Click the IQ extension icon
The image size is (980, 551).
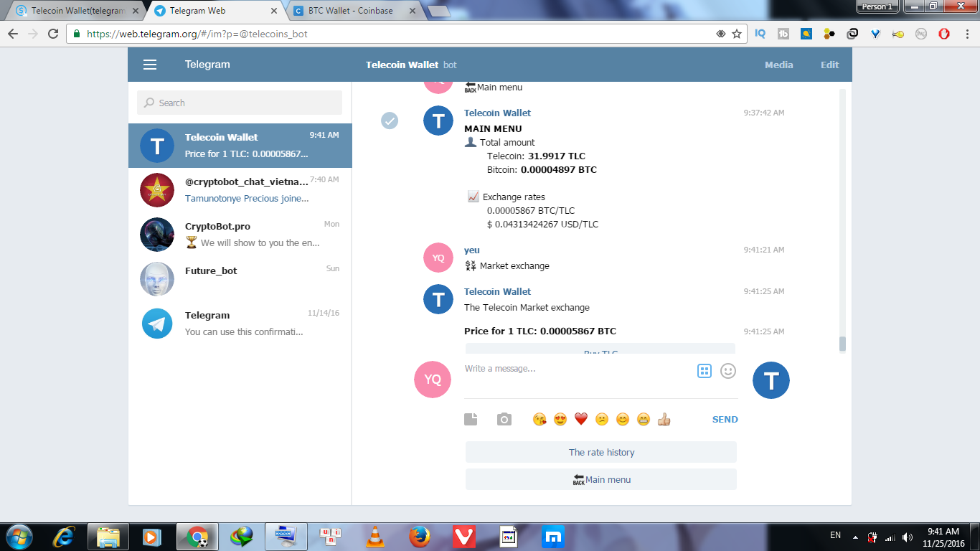pyautogui.click(x=760, y=34)
